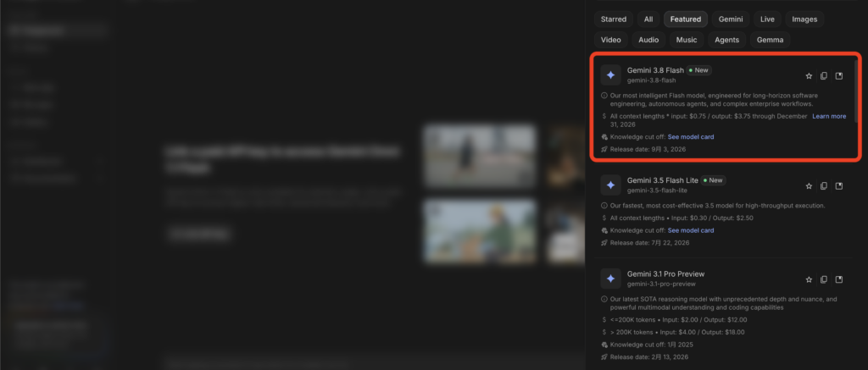Select the Gemini 3.1 Pro Preview model title

tap(666, 273)
